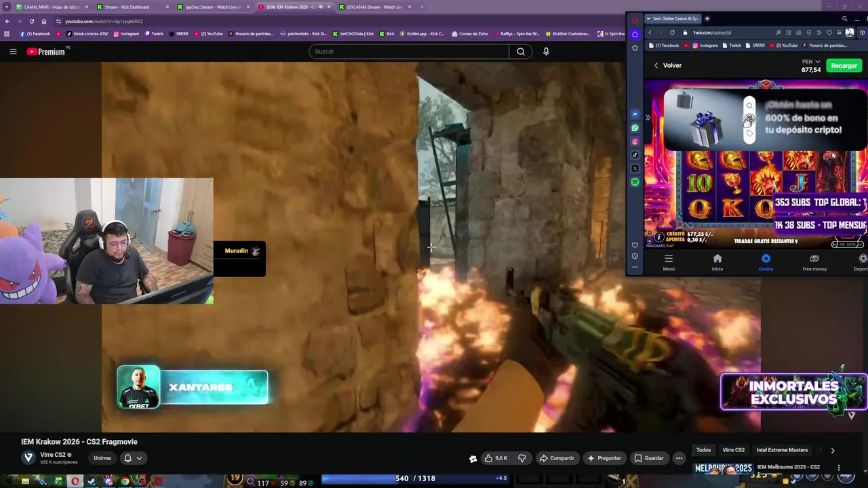Open Virre CS2 channel avatar

point(28,457)
